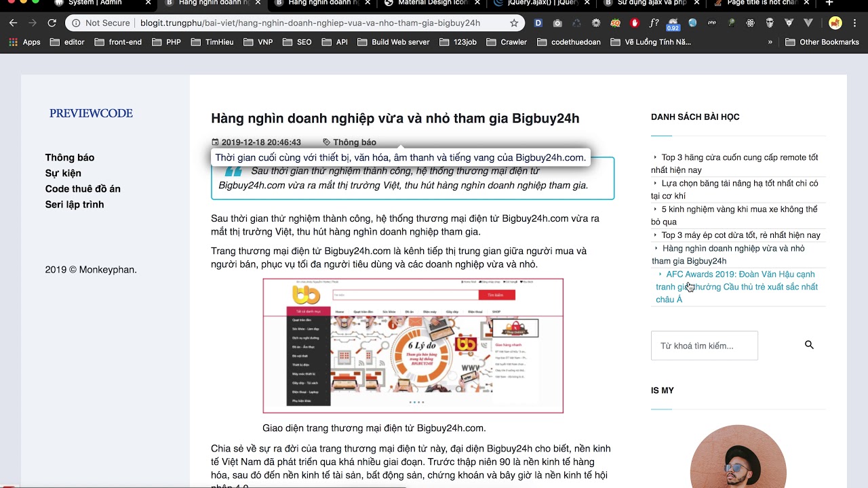Image resolution: width=868 pixels, height=488 pixels.
Task: Go back using the browser back arrow
Action: point(13,23)
